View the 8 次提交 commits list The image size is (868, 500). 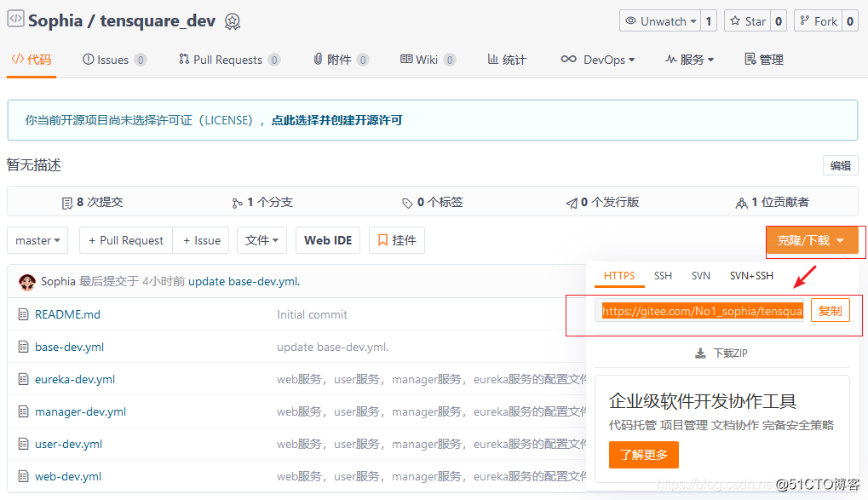(93, 203)
